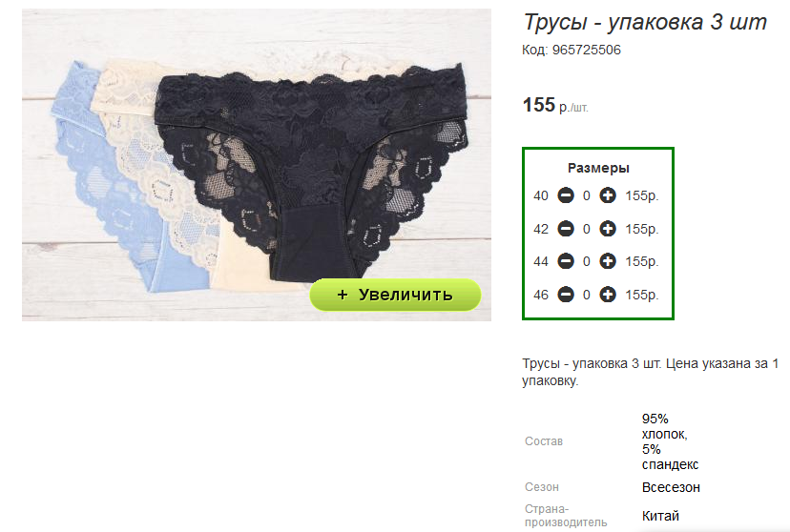Click the product title Трусы - упаковка 3 шт
This screenshot has width=790, height=532.
coord(645,22)
